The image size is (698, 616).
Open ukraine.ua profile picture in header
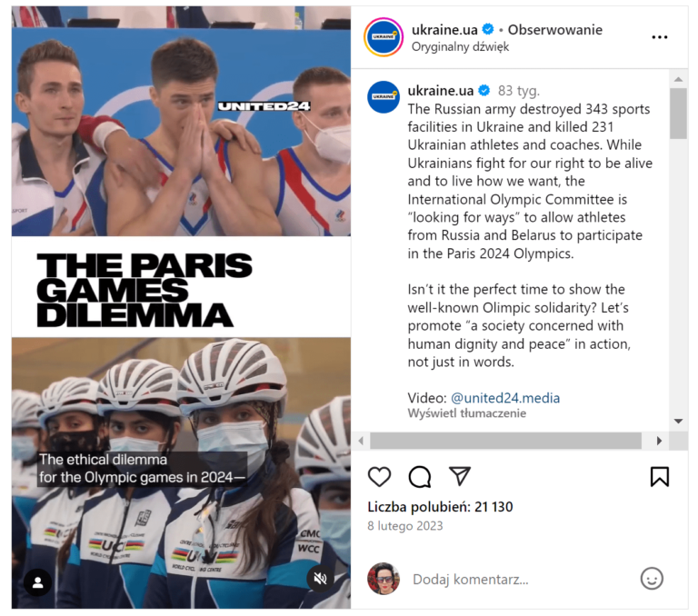coord(384,37)
